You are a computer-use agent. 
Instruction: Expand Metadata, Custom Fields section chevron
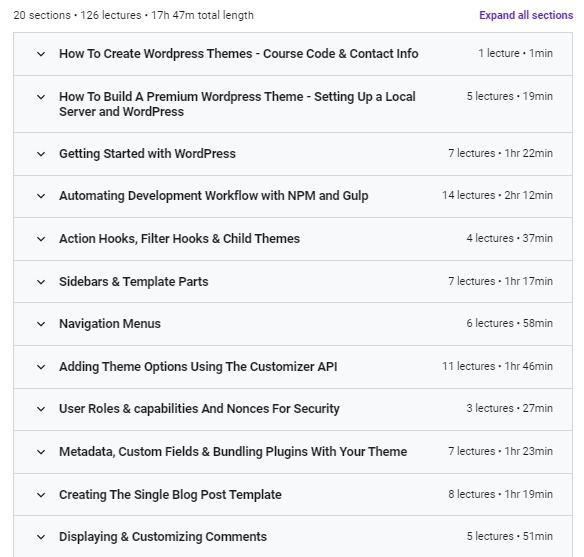(41, 452)
